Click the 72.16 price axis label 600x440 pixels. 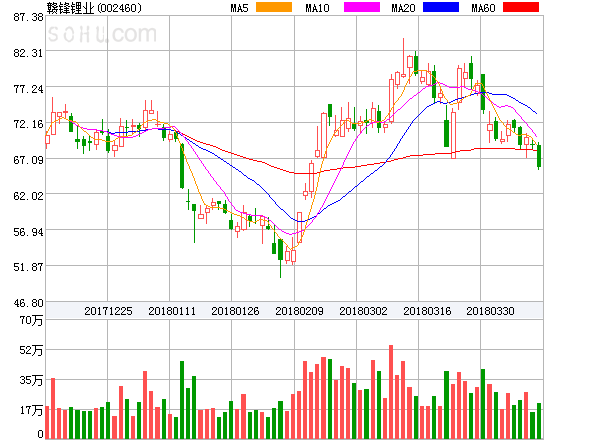point(28,124)
